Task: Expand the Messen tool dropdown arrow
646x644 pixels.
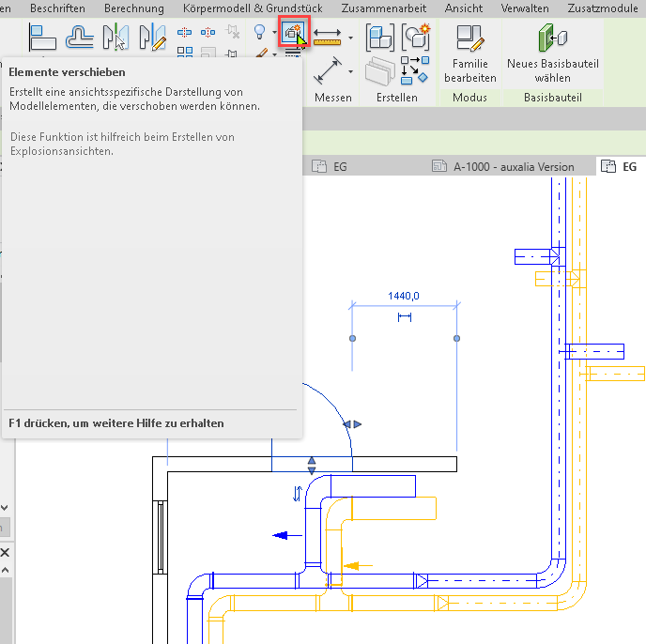Action: [x=350, y=71]
